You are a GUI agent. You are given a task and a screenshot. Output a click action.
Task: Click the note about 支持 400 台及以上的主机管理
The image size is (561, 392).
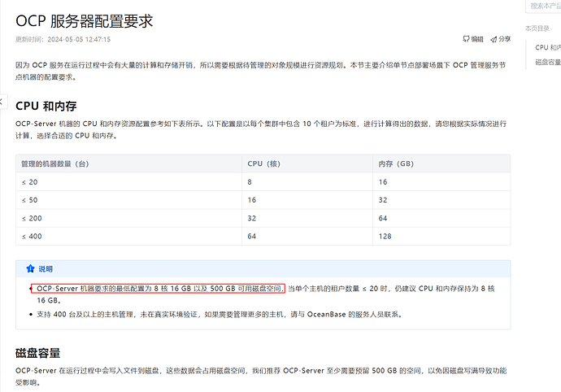coord(220,314)
